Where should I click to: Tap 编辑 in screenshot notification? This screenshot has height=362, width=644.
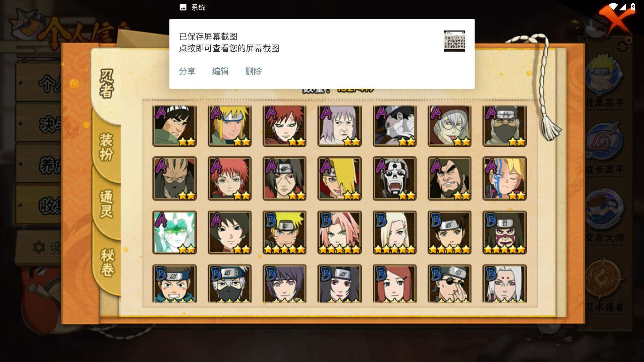click(x=220, y=71)
